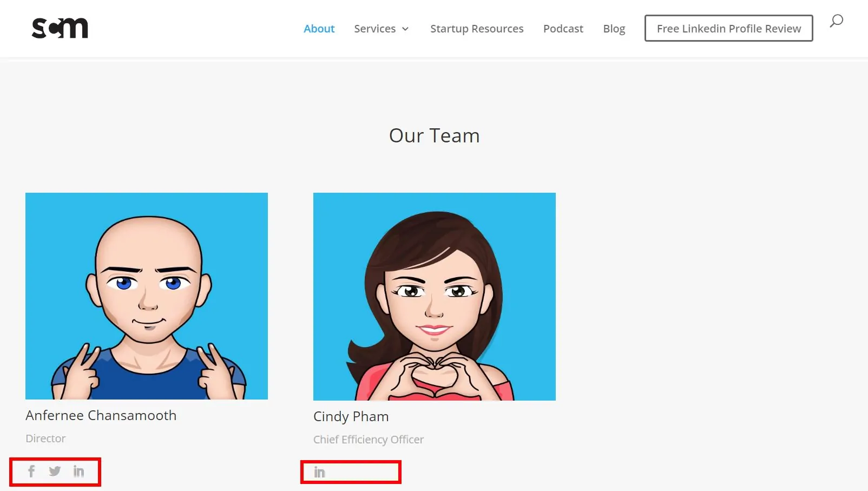This screenshot has height=491, width=868.
Task: Go to Startup Resources
Action: (476, 29)
